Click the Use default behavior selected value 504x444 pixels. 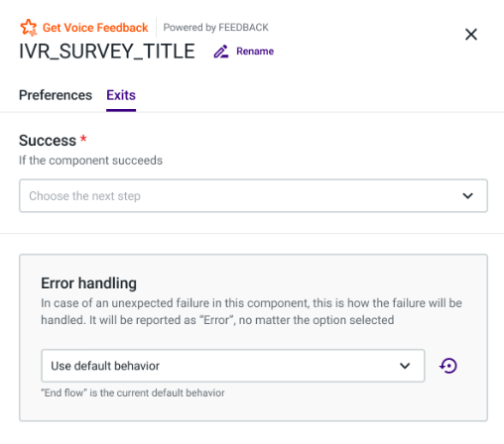coord(105,366)
